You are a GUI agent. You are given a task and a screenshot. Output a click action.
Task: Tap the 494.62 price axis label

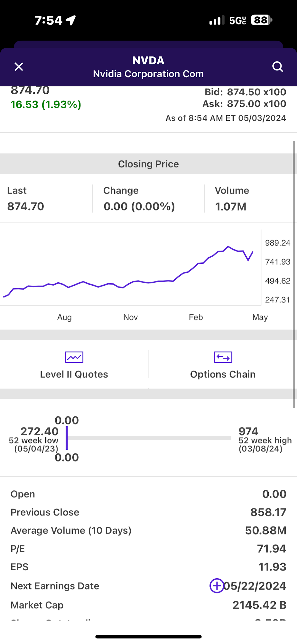click(x=278, y=281)
